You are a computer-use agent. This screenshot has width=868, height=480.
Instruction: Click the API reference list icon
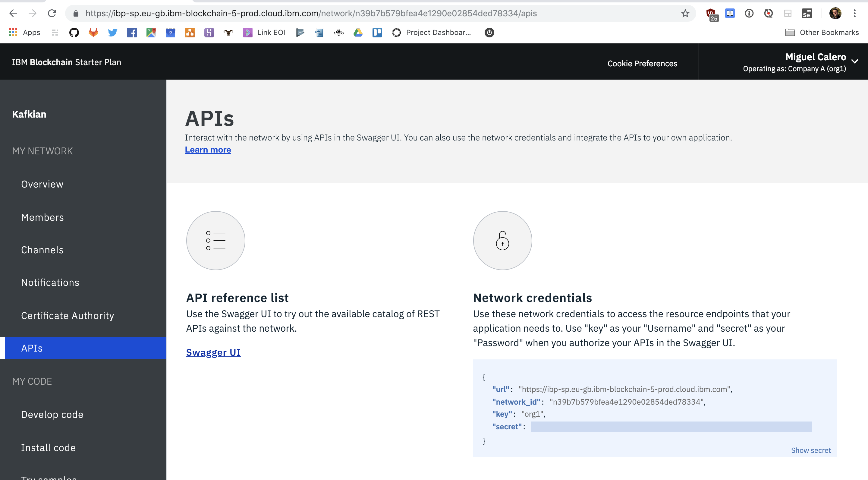(x=216, y=240)
